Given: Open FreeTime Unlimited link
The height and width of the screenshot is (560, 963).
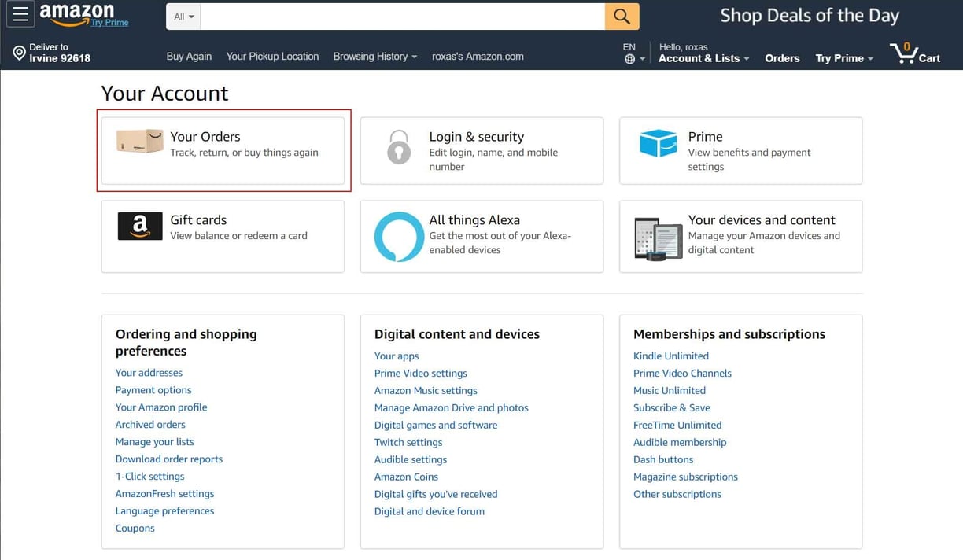Looking at the screenshot, I should [677, 426].
